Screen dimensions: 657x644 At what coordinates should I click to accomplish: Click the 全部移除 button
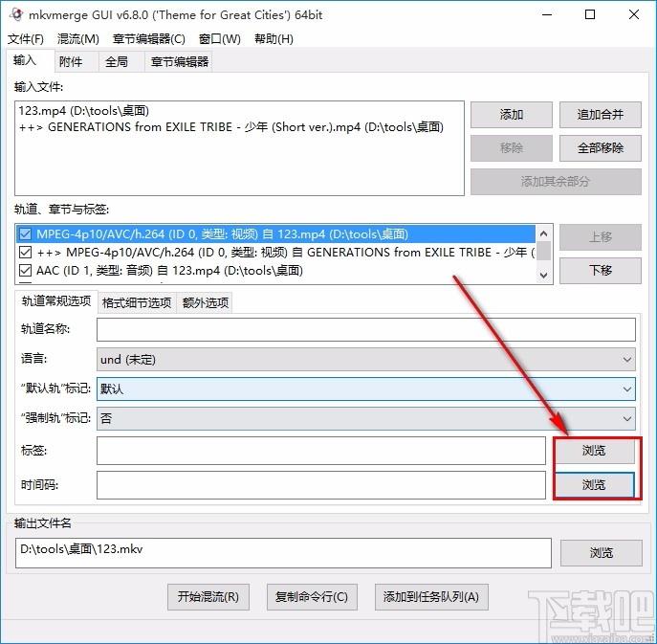600,148
